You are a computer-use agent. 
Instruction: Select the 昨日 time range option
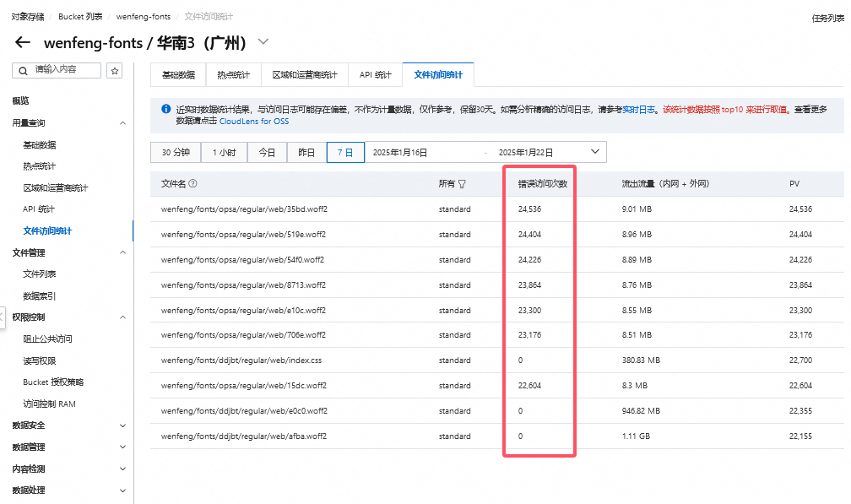tap(306, 153)
